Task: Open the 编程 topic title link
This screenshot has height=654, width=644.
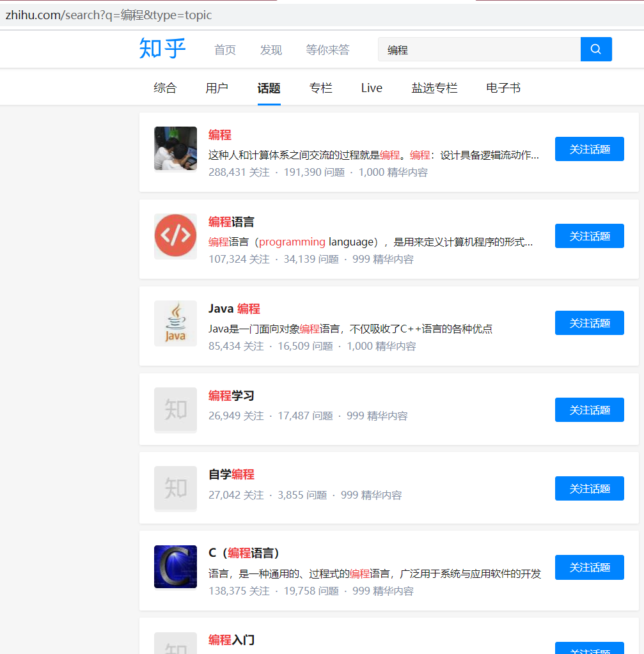Action: (220, 135)
